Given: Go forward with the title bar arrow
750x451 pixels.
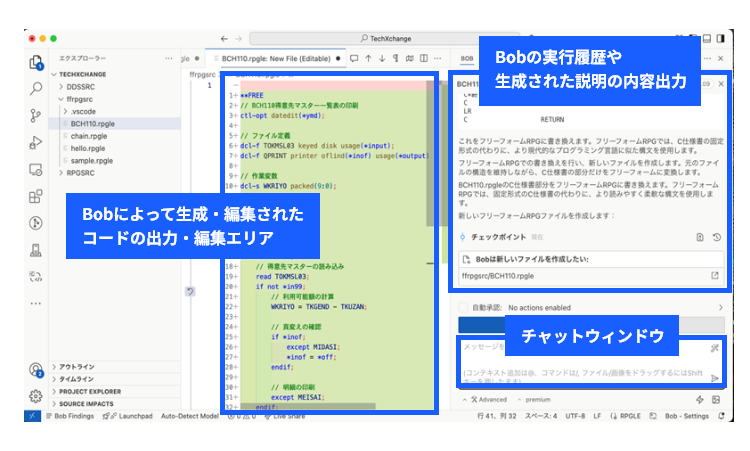Looking at the screenshot, I should point(238,39).
